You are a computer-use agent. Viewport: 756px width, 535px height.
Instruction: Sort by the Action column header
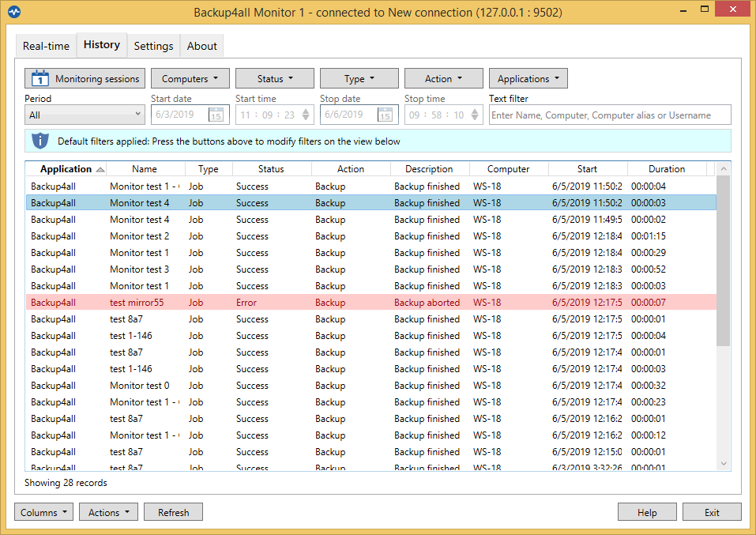coord(351,169)
